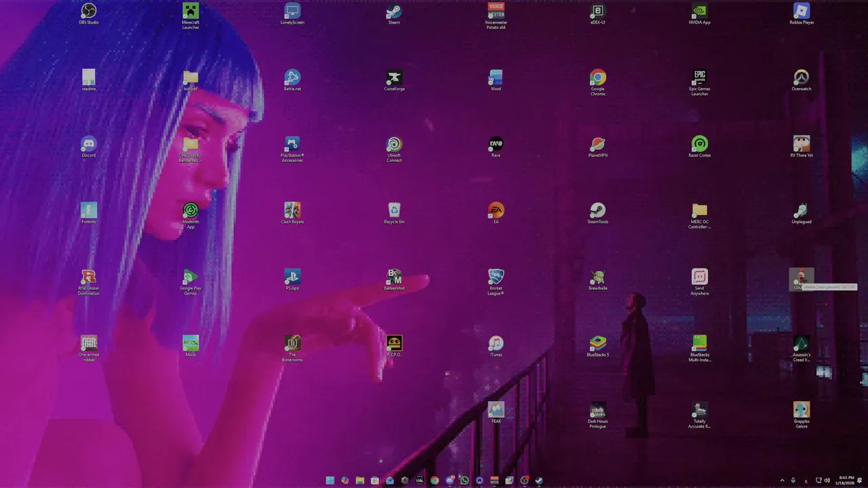
Task: Open the Discord desktop shortcut
Action: 89,147
